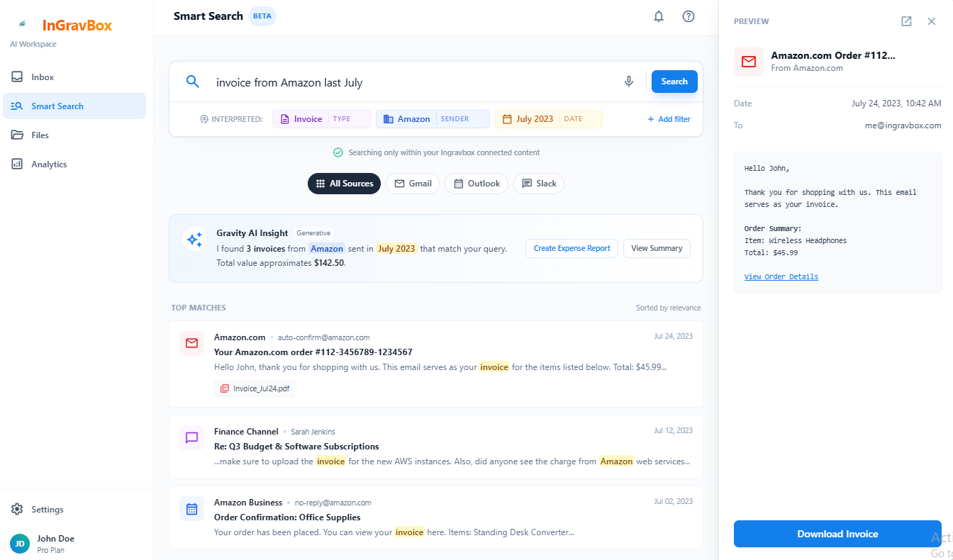Click the INTERPRETED label icon
Viewport: 953px width, 560px height.
pos(204,119)
